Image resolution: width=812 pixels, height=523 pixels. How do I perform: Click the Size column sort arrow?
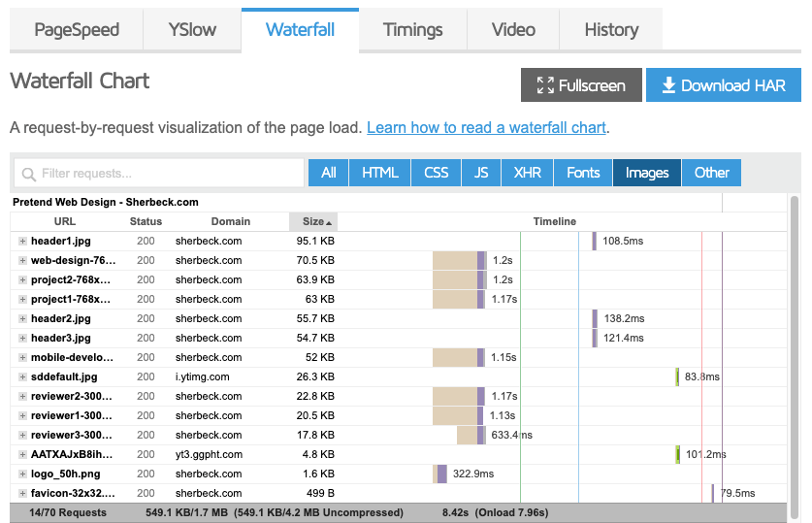click(x=329, y=222)
